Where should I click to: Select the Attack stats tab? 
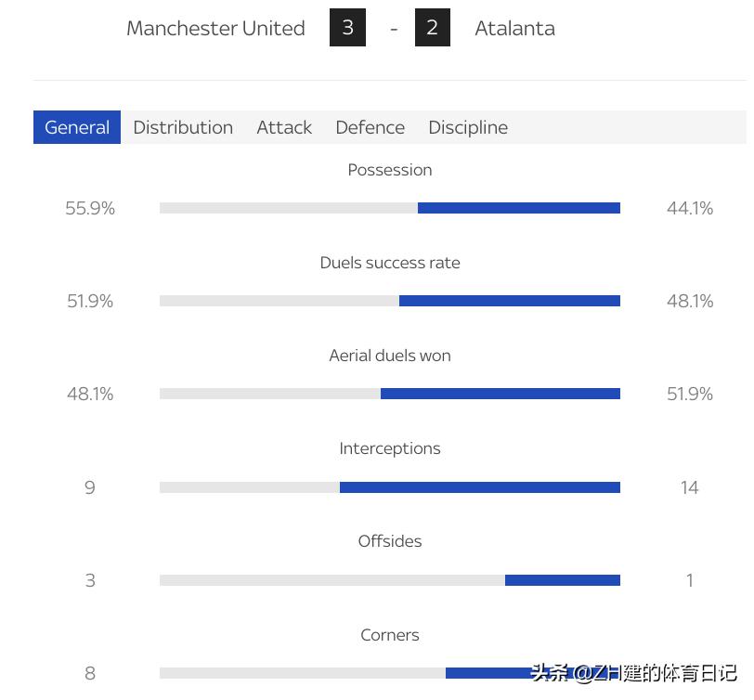[284, 127]
